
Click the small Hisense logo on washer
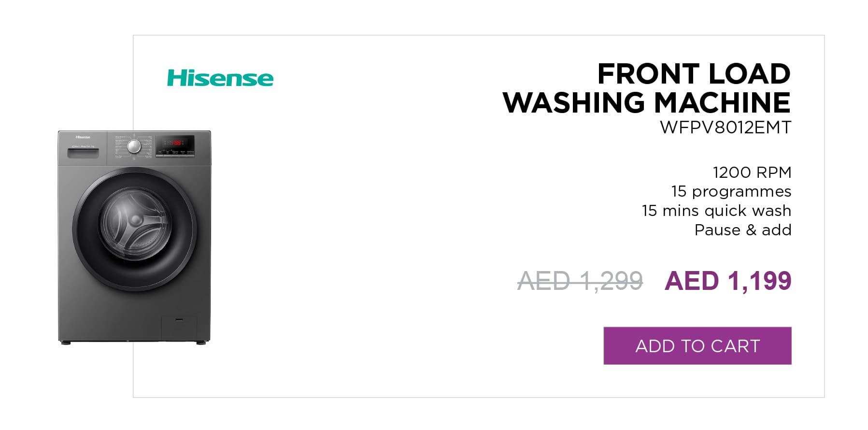pos(83,137)
